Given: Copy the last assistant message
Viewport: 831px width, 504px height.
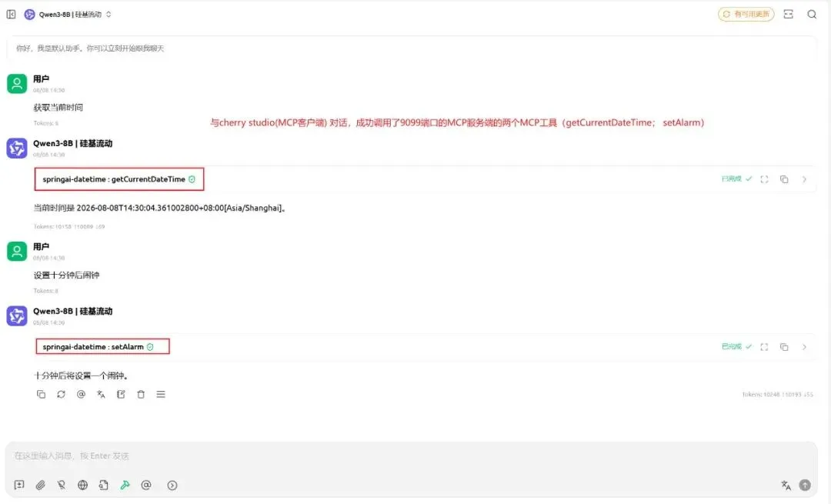Looking at the screenshot, I should [x=41, y=394].
